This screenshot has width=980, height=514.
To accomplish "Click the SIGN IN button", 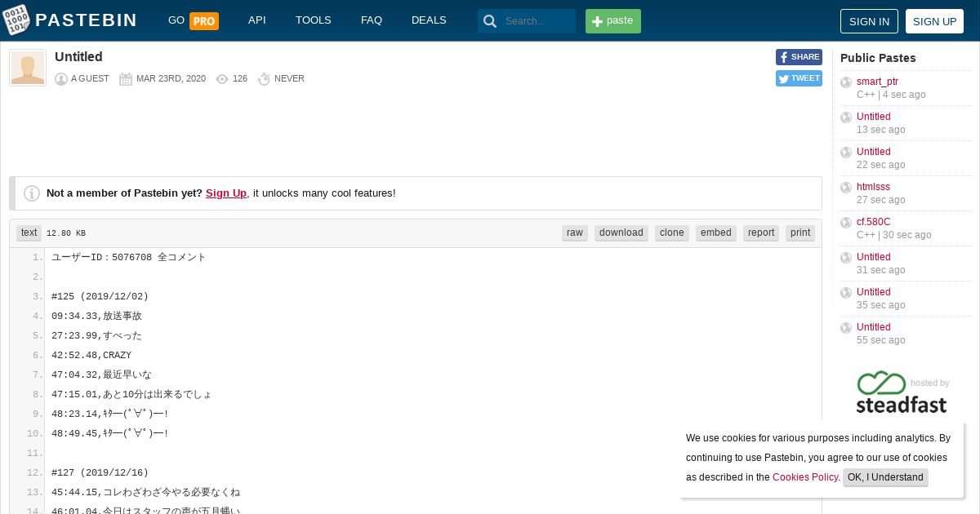I will click(869, 21).
